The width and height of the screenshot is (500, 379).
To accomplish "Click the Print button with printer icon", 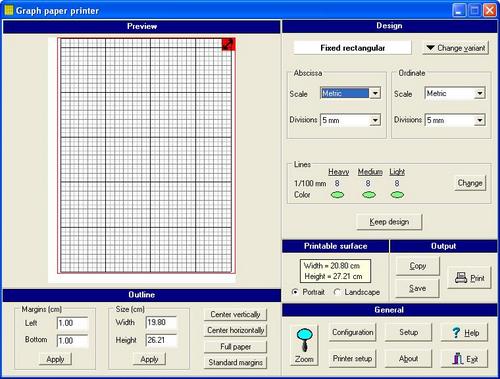I will (469, 278).
